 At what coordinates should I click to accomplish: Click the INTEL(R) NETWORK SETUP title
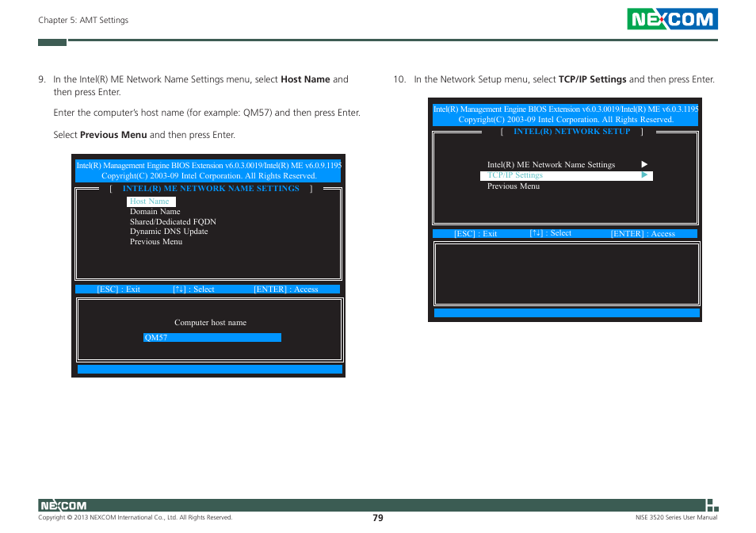[x=572, y=131]
